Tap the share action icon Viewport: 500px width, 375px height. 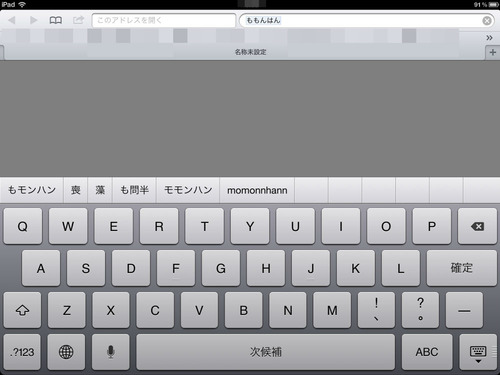point(78,20)
